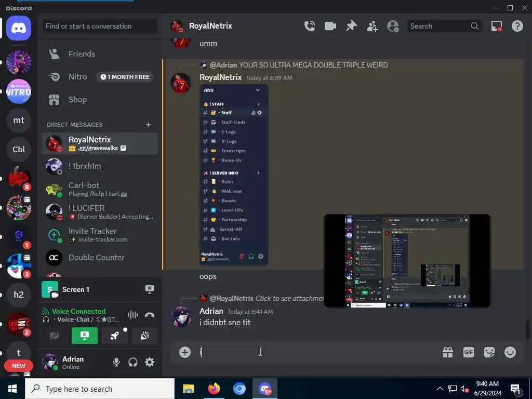Jump to the @Adrian replied message
This screenshot has width=532, height=399.
(x=313, y=65)
